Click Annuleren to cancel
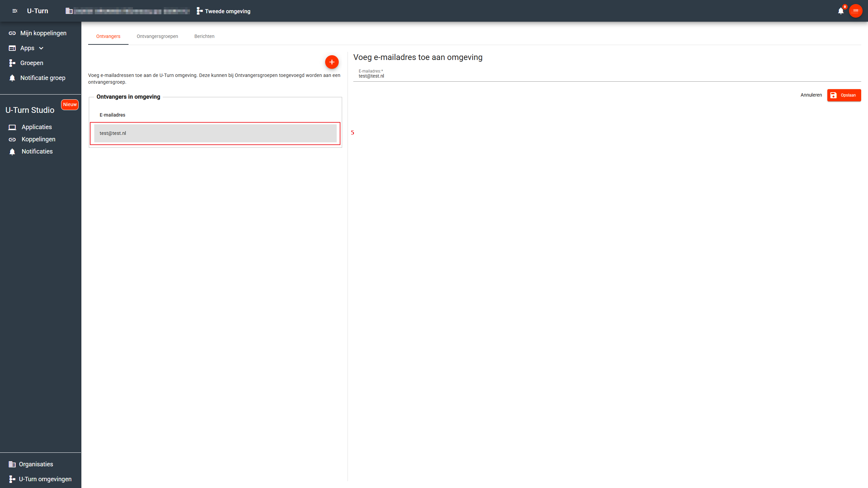The width and height of the screenshot is (868, 488). point(811,95)
